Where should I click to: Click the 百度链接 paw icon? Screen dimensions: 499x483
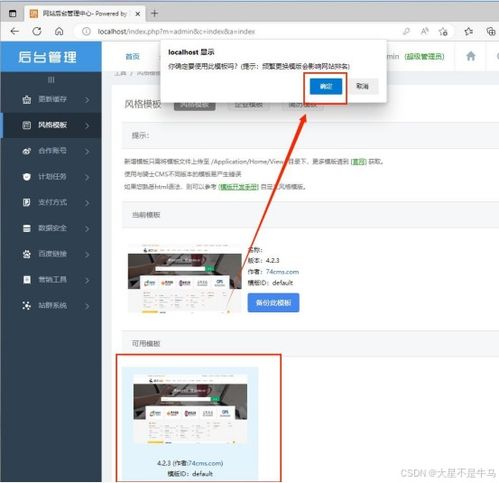[x=27, y=254]
